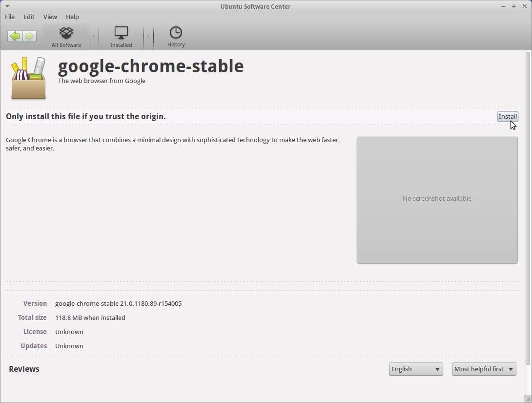Open the window menu arrow in the title bar
Image resolution: width=532 pixels, height=403 pixels.
pyautogui.click(x=7, y=6)
